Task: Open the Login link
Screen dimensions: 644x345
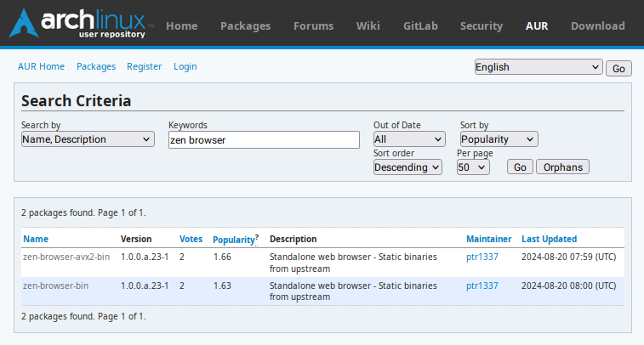Action: click(x=185, y=66)
